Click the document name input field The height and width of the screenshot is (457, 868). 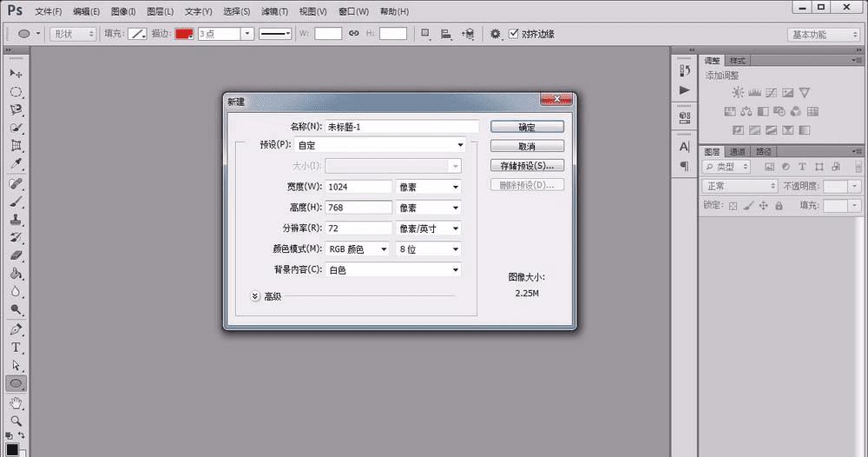pyautogui.click(x=402, y=127)
